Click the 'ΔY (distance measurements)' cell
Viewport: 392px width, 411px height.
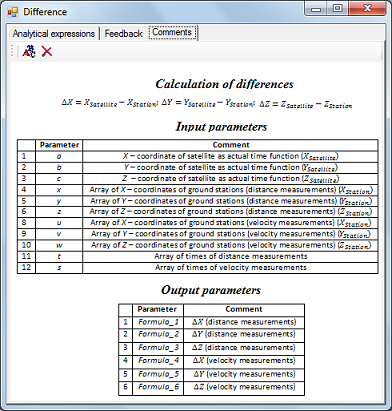point(244,334)
